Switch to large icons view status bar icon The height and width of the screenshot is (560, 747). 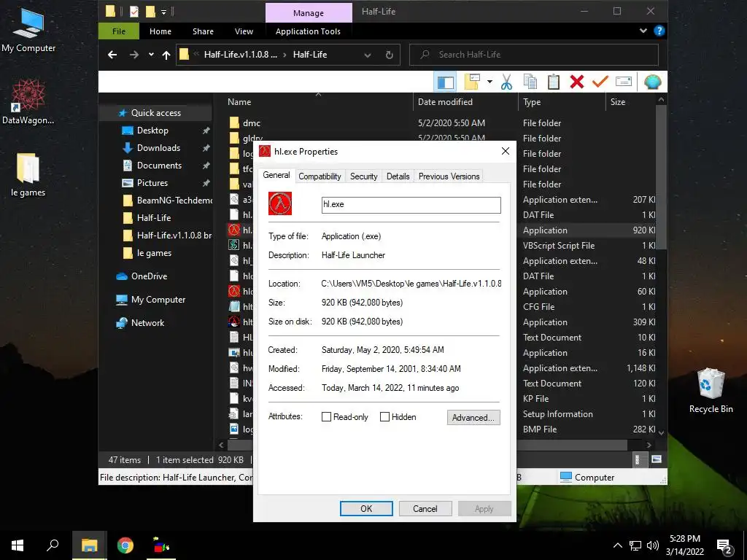click(x=657, y=459)
